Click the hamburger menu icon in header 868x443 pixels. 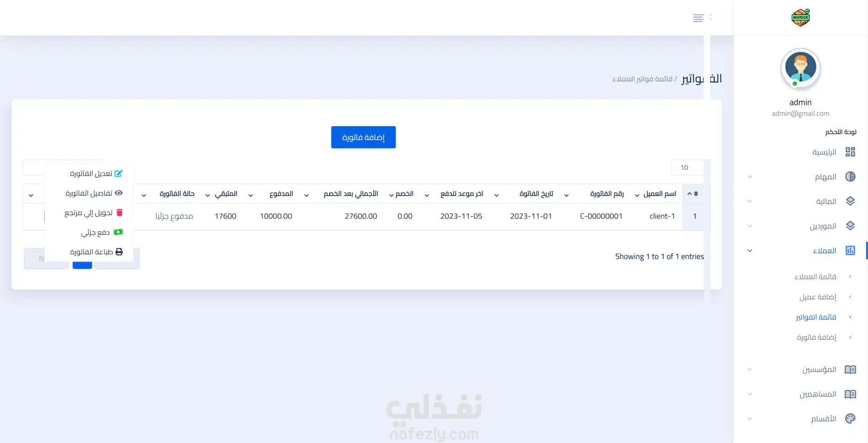tap(698, 18)
